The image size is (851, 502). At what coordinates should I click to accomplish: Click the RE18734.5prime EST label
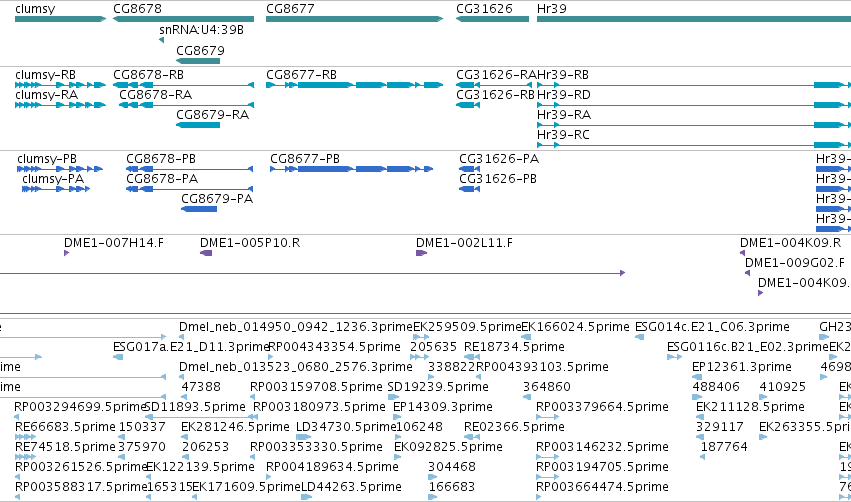[514, 347]
